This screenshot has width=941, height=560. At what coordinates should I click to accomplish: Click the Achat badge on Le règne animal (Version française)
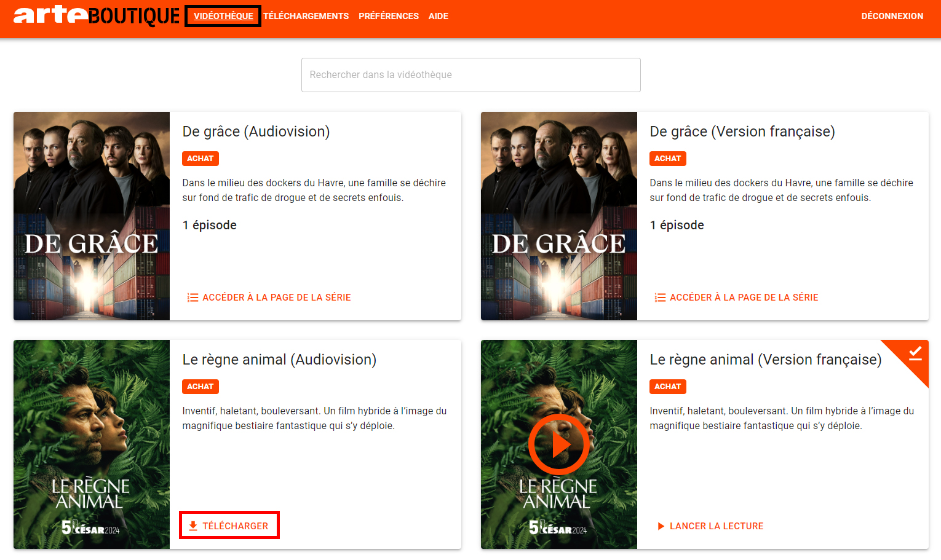click(668, 387)
